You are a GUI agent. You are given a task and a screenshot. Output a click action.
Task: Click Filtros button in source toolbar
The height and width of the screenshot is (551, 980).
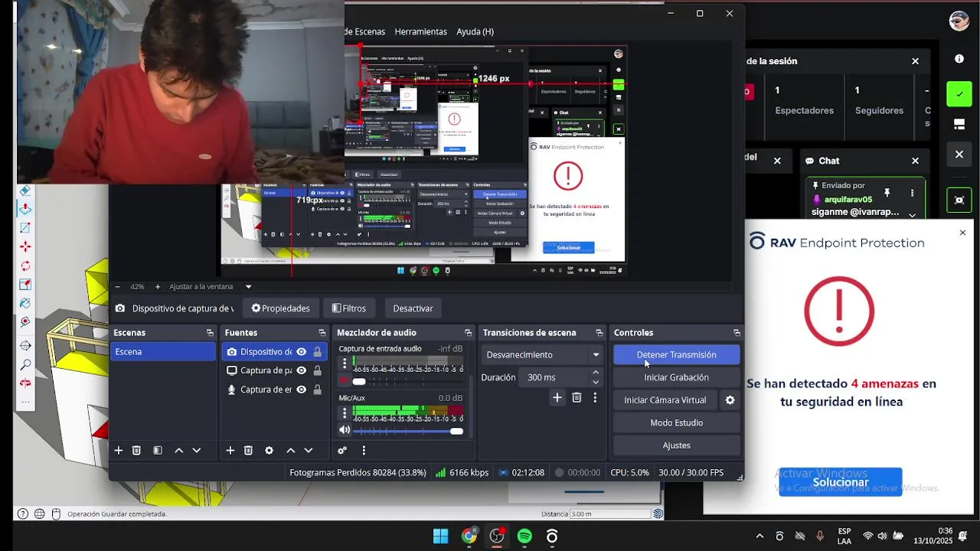point(349,308)
